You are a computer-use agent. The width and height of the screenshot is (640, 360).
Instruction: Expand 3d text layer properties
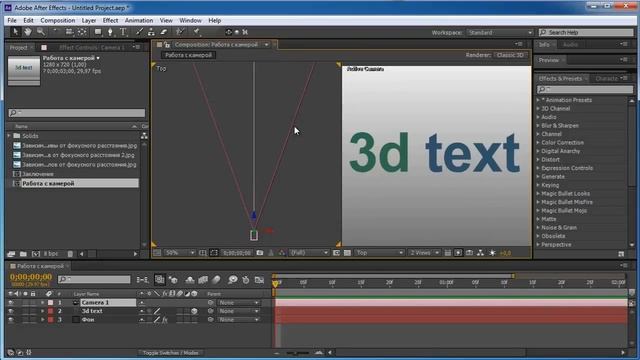[42, 311]
